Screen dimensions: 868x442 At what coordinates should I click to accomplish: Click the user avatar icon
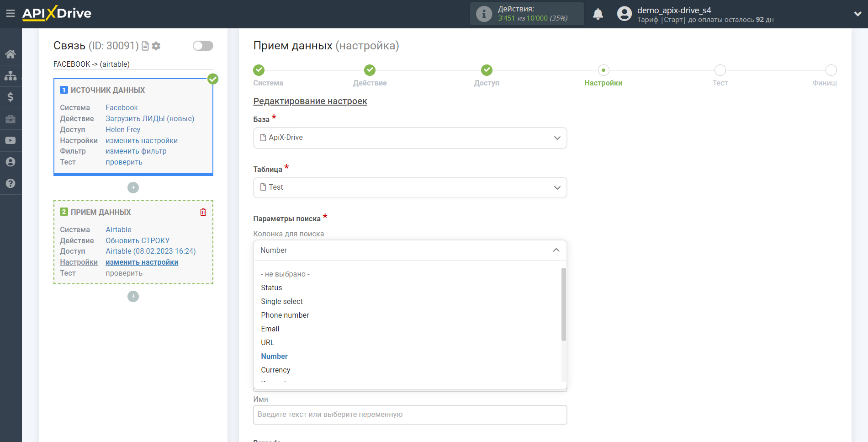click(624, 14)
